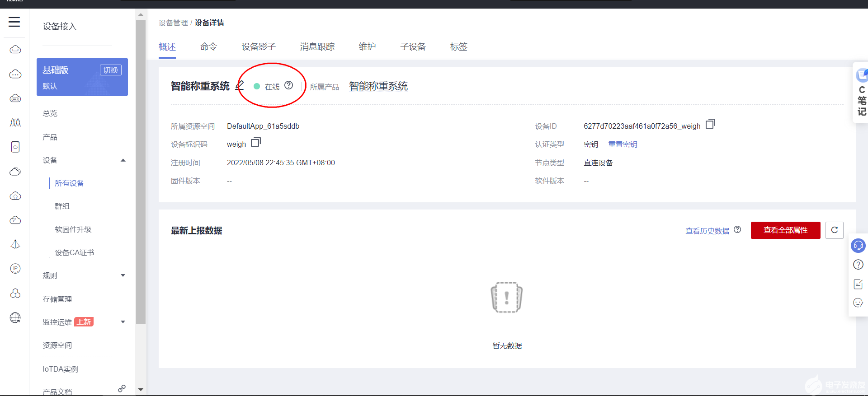Open the help question mark in the floating right-edge bar

click(x=858, y=265)
